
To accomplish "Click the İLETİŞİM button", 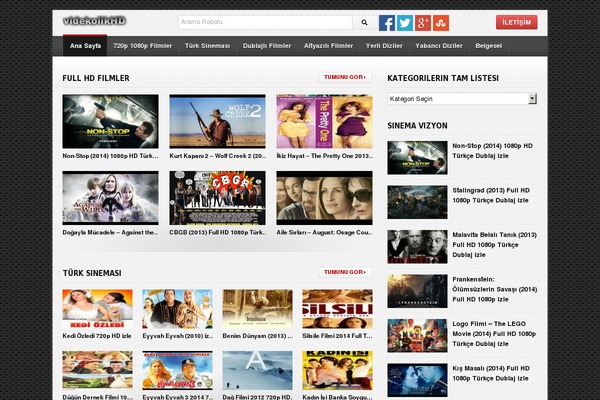I will 517,22.
